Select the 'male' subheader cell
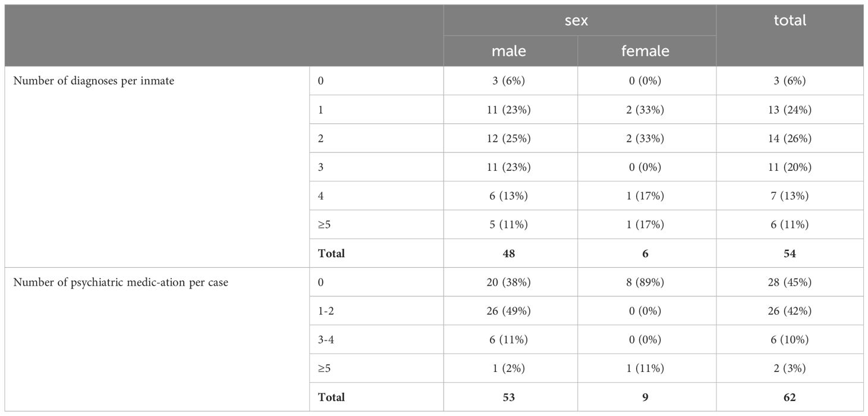 [509, 51]
